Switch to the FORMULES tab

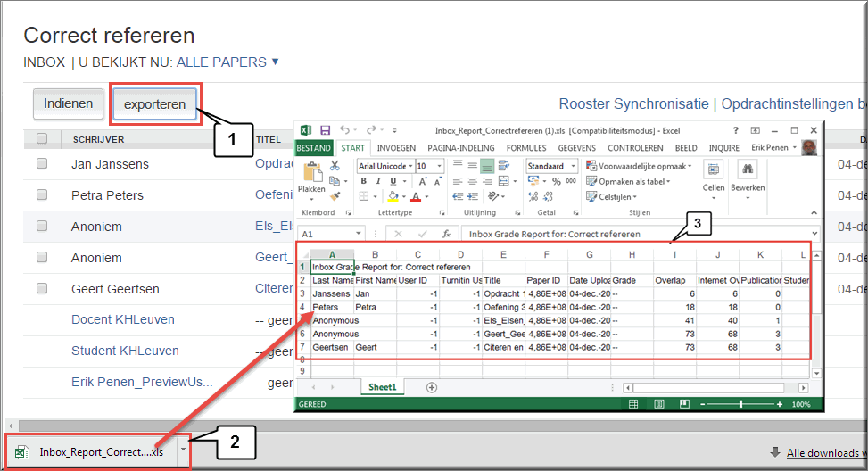point(526,148)
